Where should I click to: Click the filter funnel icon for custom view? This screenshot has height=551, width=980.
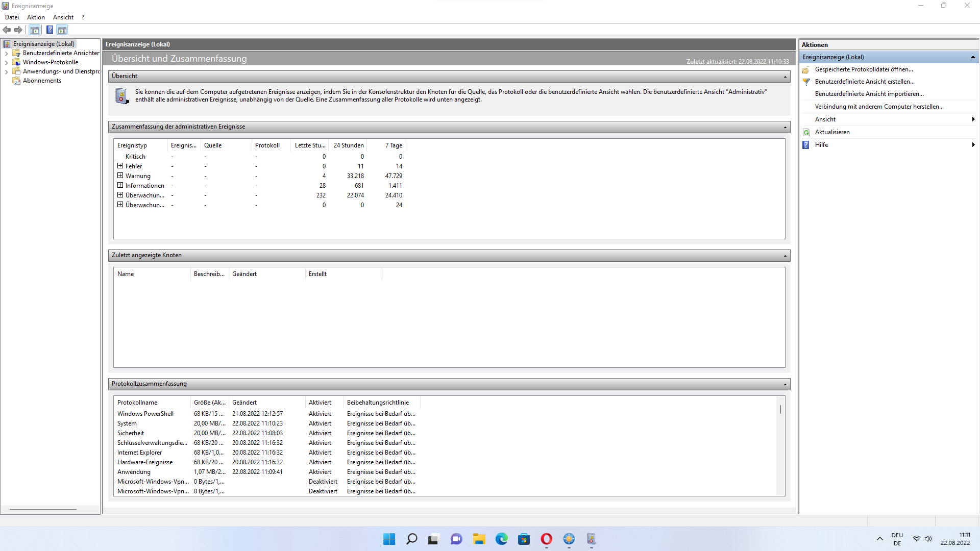coord(806,82)
